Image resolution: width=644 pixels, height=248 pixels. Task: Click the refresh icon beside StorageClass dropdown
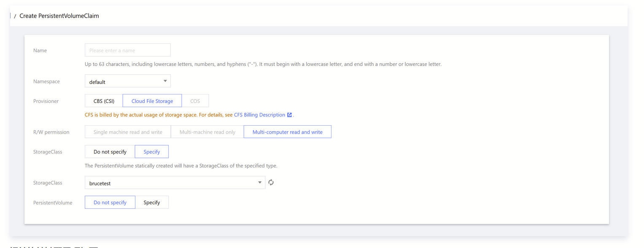coord(271,183)
